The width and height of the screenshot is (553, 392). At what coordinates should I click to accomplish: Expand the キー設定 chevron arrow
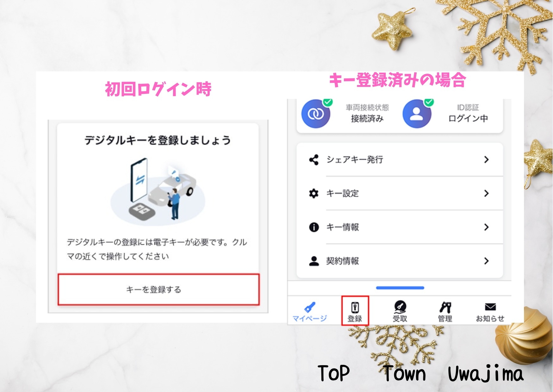(x=487, y=193)
